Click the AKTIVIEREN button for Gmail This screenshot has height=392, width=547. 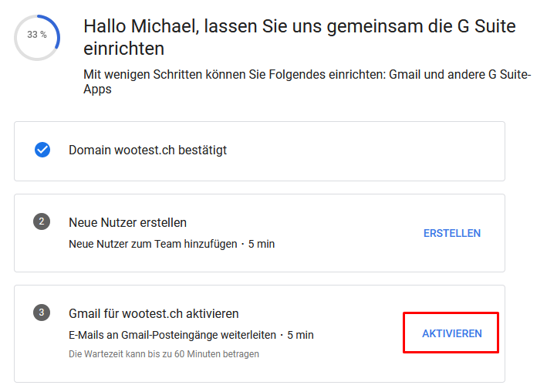coord(452,333)
